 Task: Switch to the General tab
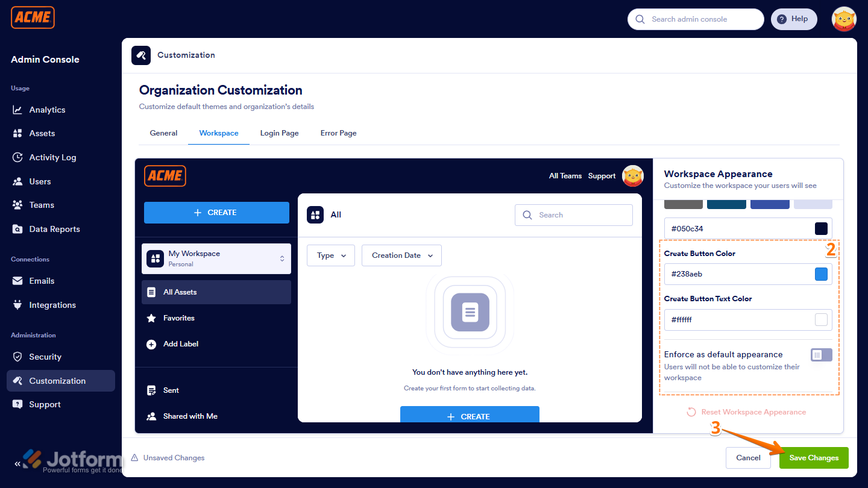tap(163, 133)
